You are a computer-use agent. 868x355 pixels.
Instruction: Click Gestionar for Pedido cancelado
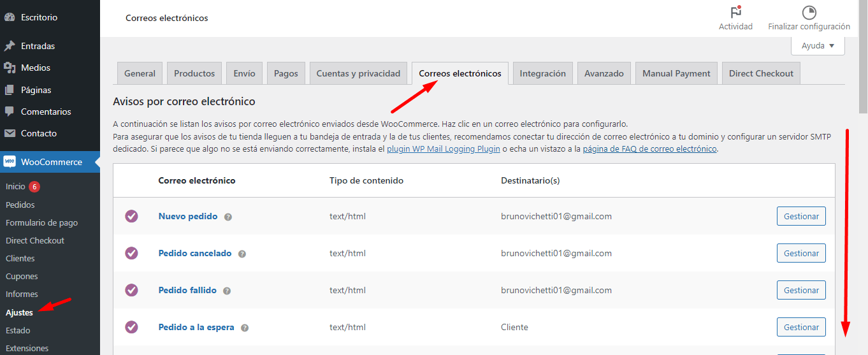pyautogui.click(x=801, y=253)
